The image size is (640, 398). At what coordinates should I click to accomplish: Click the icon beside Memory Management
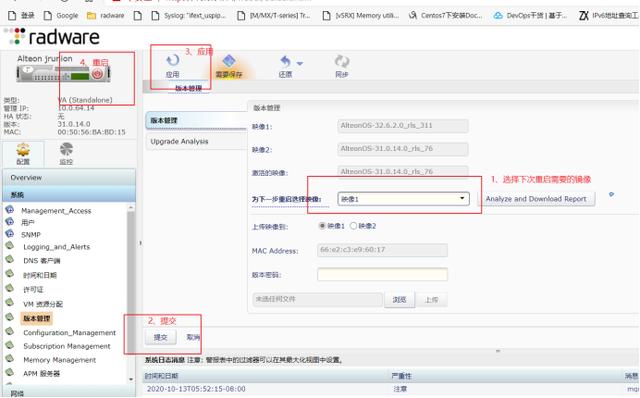[x=9, y=359]
